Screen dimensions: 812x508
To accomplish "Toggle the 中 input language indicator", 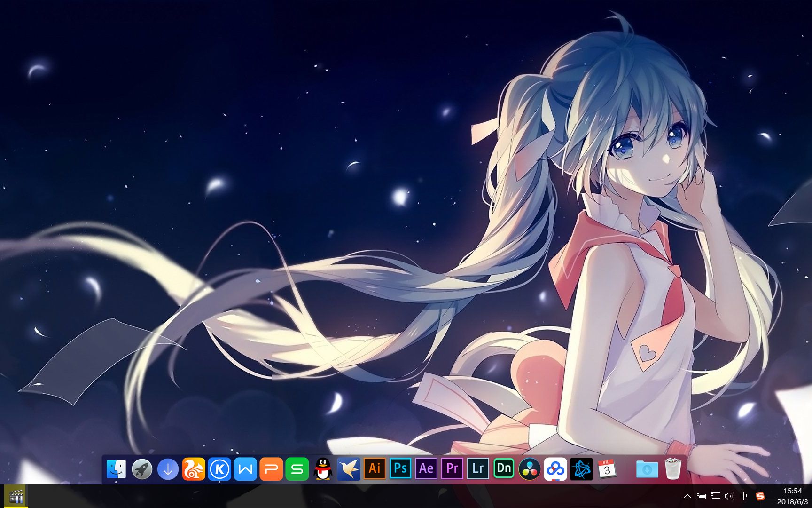I will click(x=743, y=496).
